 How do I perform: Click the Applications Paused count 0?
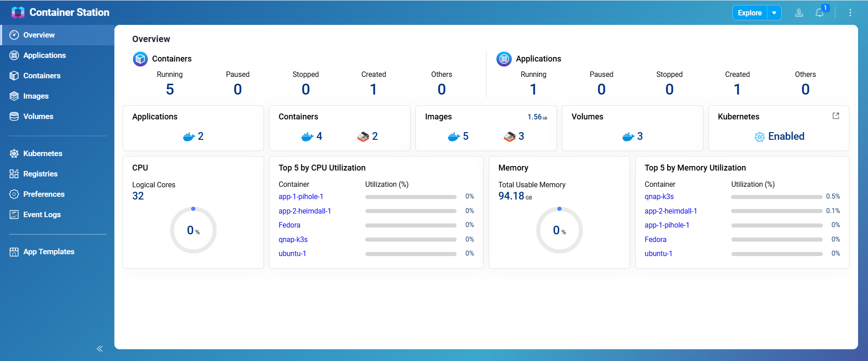(601, 90)
